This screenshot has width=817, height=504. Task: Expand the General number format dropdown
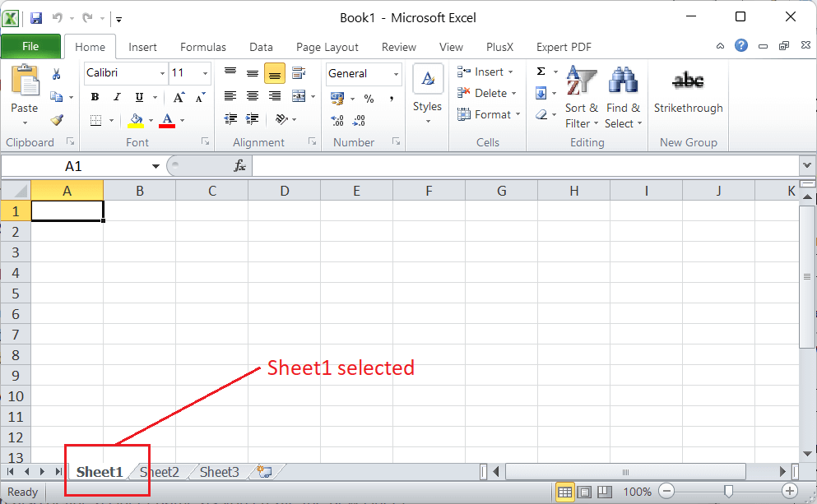[396, 73]
